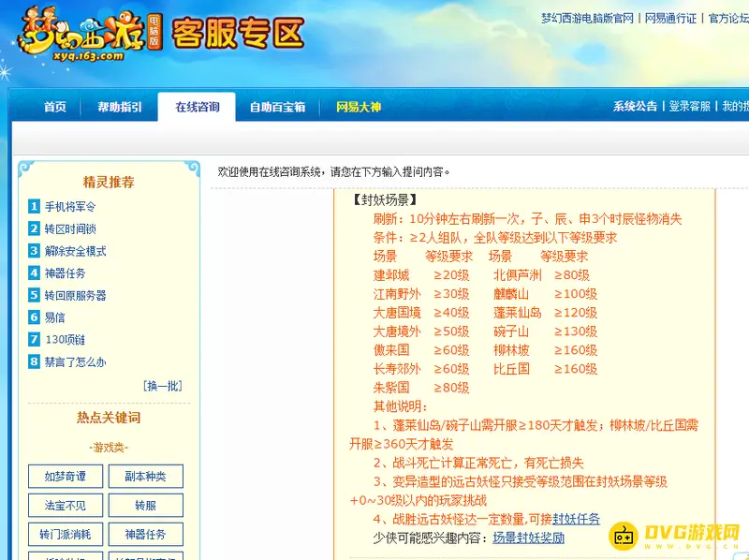Click the 转服 keyword button

coord(146,505)
